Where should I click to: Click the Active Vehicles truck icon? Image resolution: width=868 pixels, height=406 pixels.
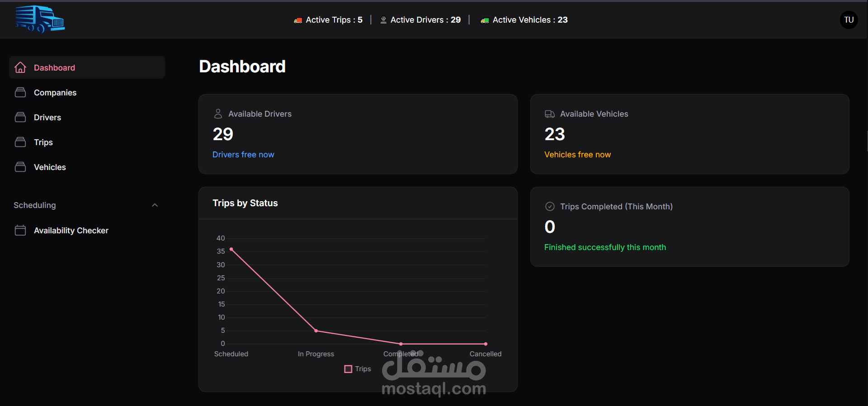coord(485,20)
